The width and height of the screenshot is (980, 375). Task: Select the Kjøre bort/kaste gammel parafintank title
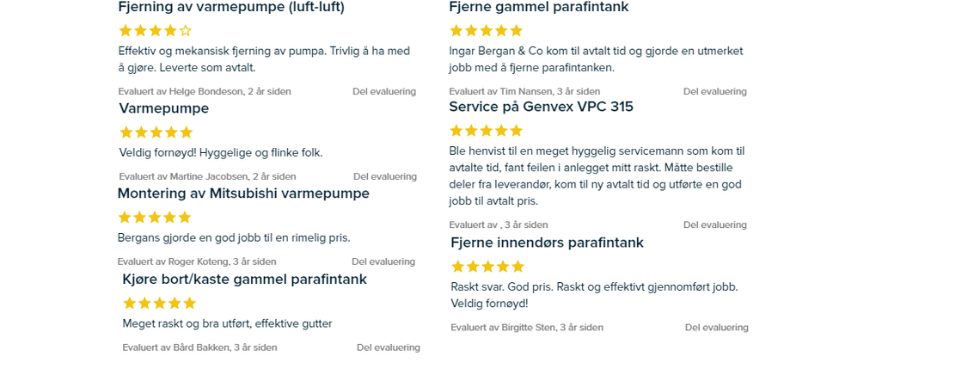pos(244,280)
